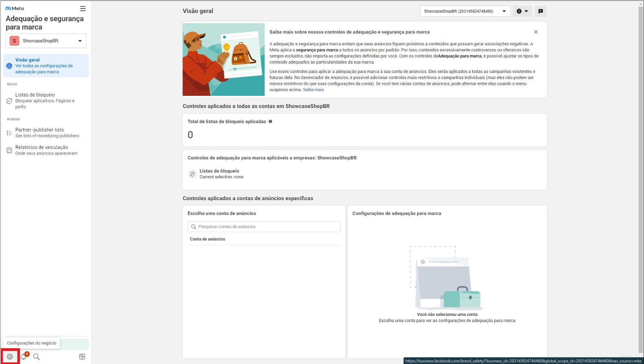
Task: Expand the help info dropdown
Action: 522,11
